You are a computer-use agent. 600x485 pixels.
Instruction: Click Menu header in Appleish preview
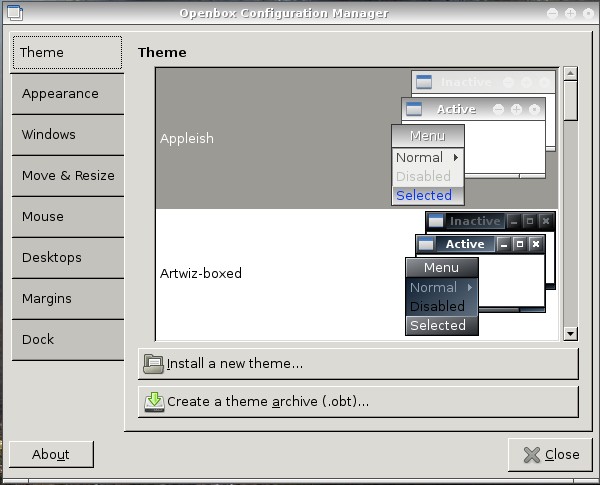tap(428, 136)
